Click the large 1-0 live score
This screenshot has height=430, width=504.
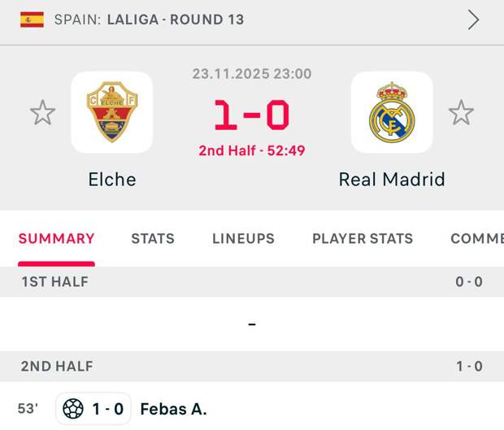pyautogui.click(x=252, y=115)
